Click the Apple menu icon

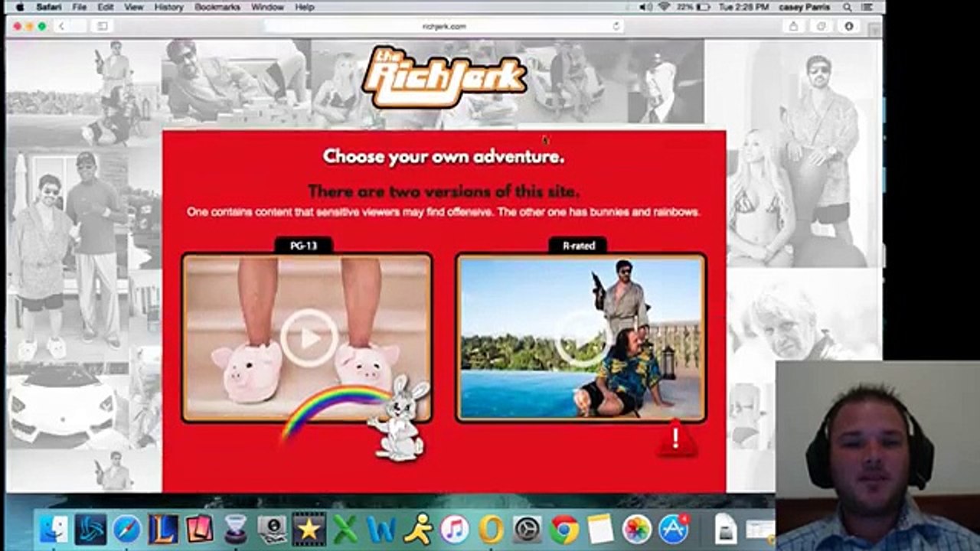click(20, 7)
